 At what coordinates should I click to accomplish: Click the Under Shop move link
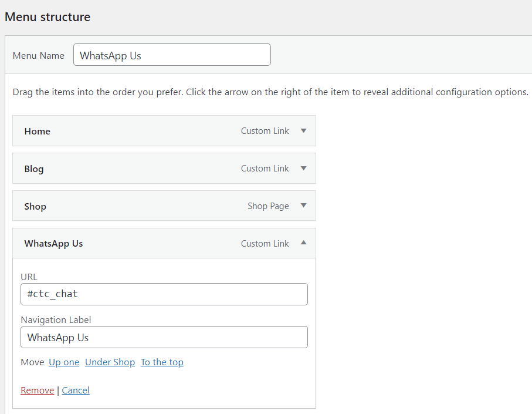(x=110, y=362)
